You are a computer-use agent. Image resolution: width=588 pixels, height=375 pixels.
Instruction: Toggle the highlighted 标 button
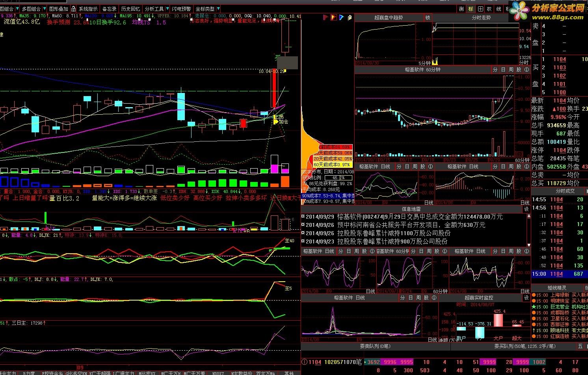471,9
